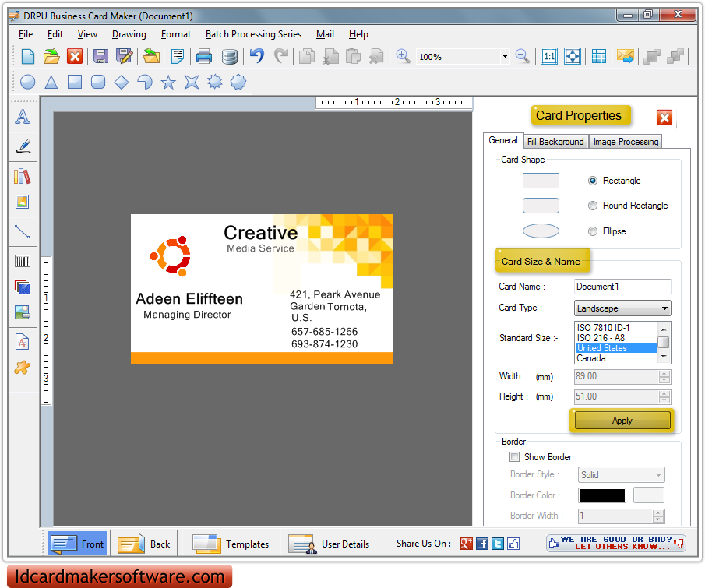
Task: Select the diamond shape tool
Action: point(122,82)
